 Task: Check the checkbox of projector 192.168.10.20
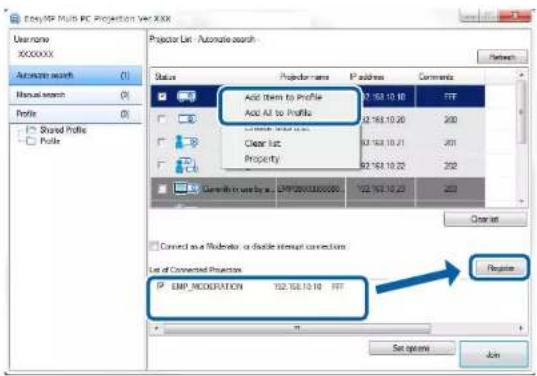(x=161, y=119)
